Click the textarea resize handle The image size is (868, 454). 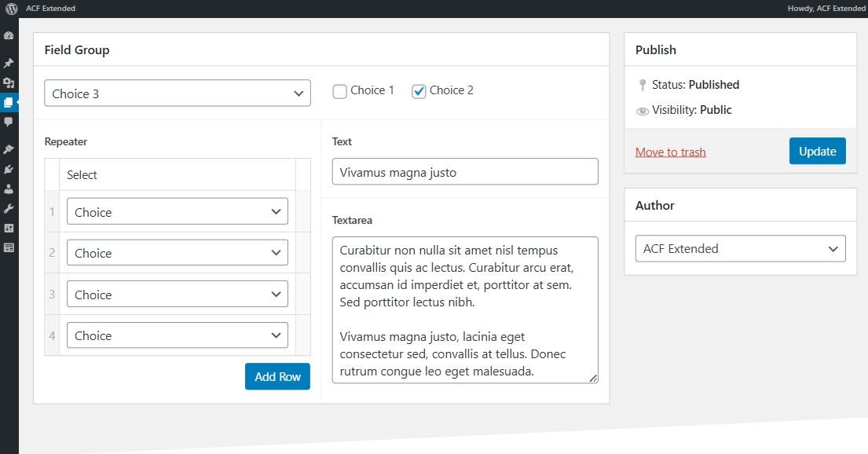(593, 378)
